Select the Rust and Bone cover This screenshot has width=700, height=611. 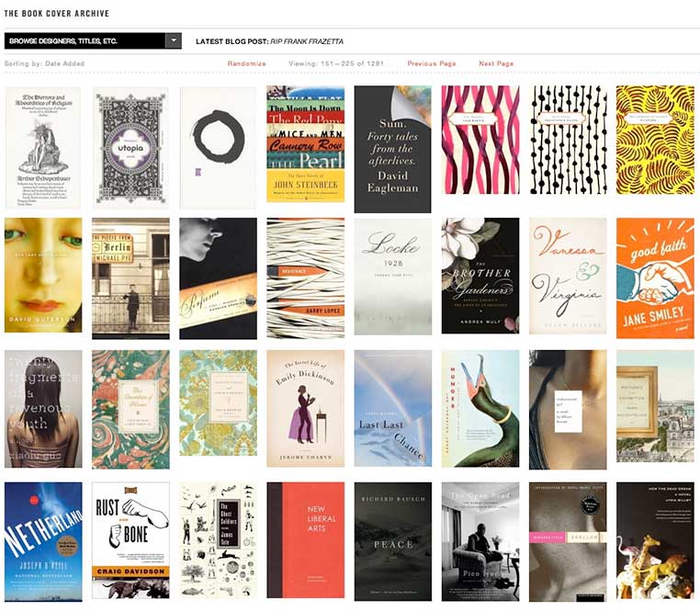[x=130, y=540]
